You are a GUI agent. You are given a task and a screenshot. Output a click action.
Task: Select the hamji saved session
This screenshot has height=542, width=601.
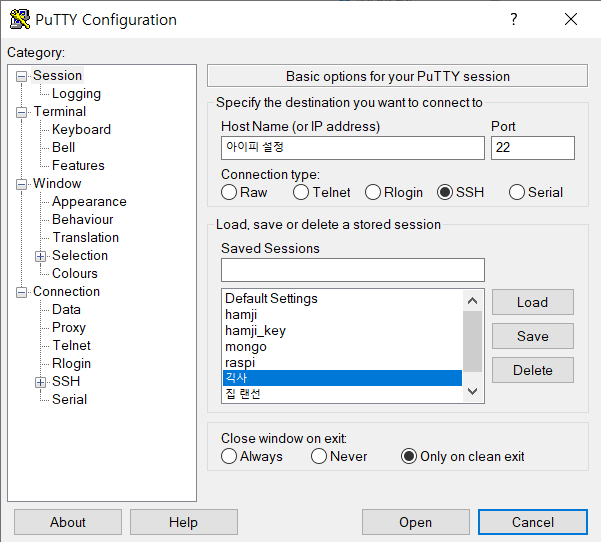[x=342, y=315]
